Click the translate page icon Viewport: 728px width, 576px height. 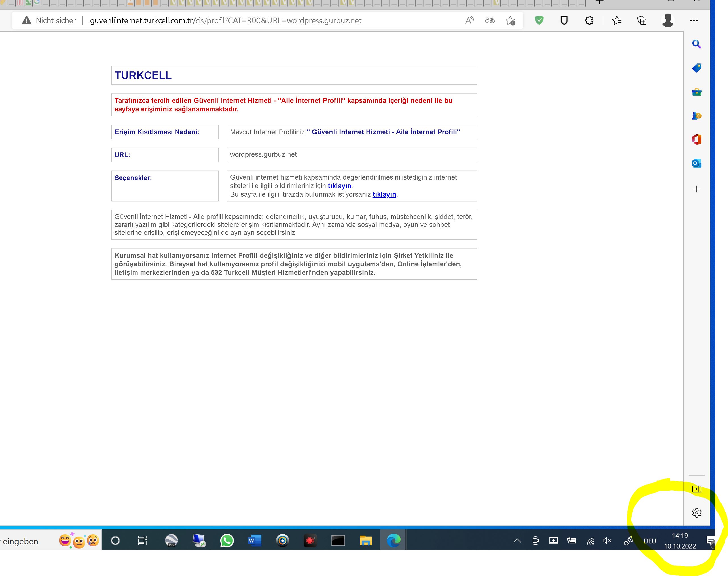click(x=490, y=21)
